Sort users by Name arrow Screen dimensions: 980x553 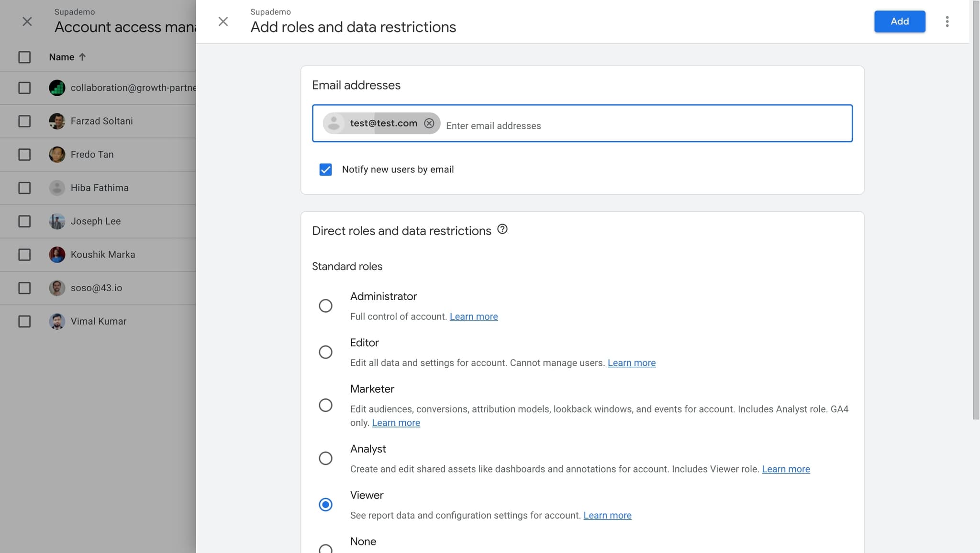click(82, 57)
